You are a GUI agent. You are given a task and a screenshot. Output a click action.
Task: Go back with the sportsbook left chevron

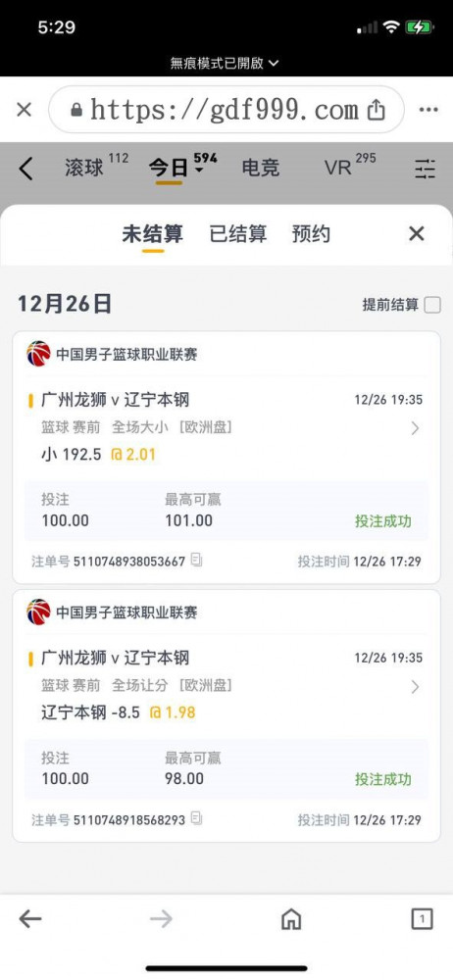25,169
